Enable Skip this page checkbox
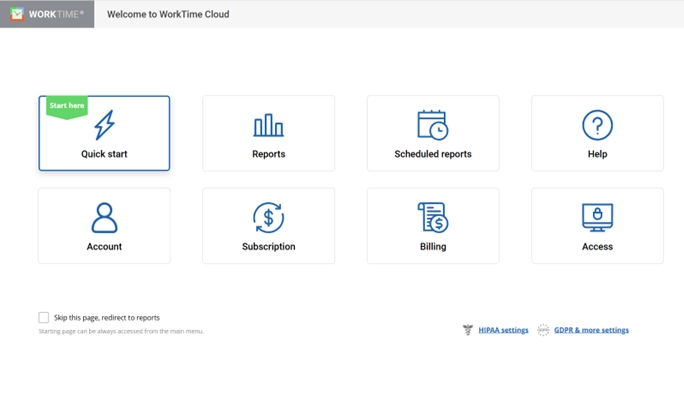This screenshot has width=684, height=396. coord(44,317)
